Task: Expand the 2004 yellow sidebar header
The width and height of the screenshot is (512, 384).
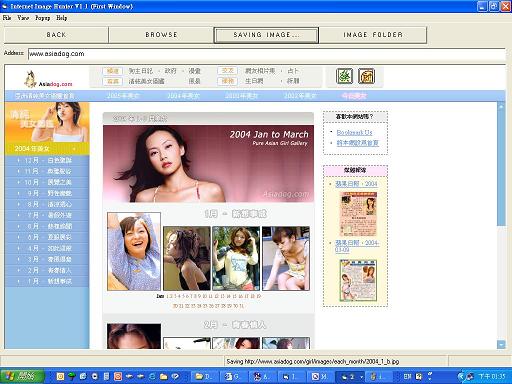Action: [x=47, y=149]
